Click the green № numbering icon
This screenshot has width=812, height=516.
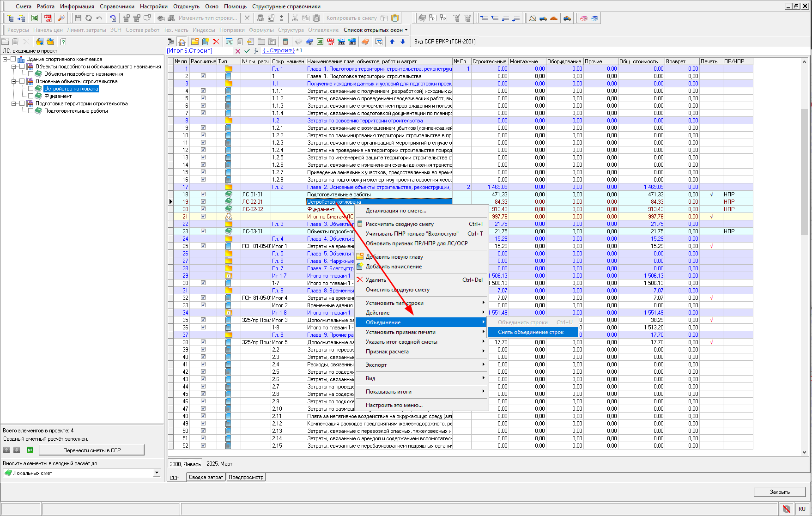click(30, 450)
